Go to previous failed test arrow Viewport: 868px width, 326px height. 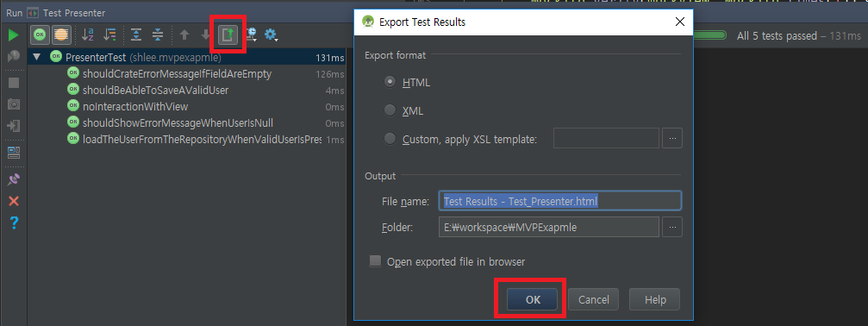pyautogui.click(x=184, y=34)
